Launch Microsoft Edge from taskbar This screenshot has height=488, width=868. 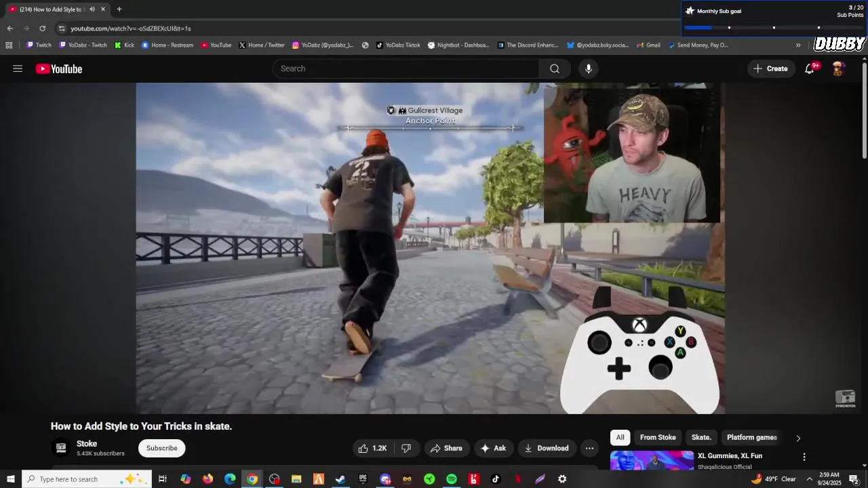230,479
